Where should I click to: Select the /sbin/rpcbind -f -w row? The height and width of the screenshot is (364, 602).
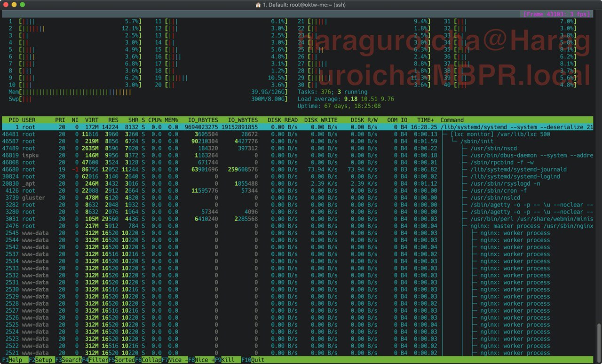coord(298,162)
